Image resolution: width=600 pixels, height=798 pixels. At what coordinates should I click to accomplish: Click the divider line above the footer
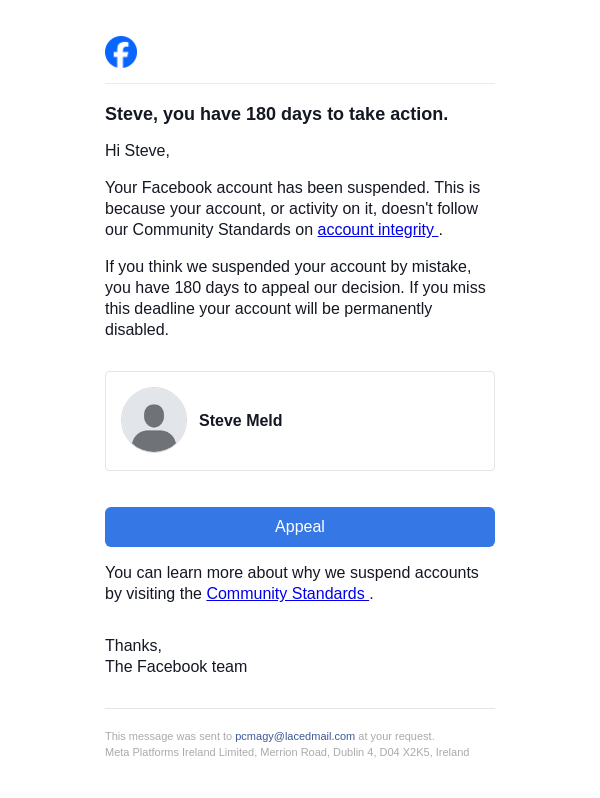click(x=300, y=709)
